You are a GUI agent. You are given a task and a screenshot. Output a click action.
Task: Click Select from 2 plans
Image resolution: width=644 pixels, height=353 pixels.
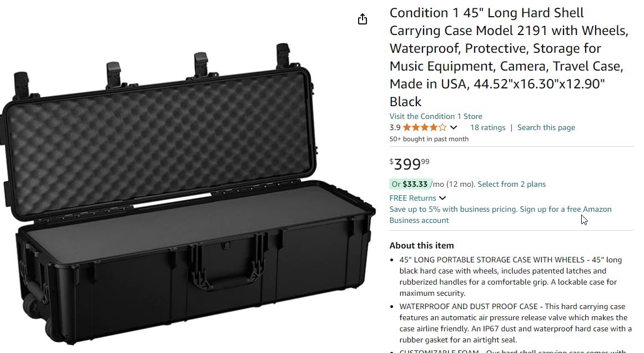pyautogui.click(x=511, y=184)
